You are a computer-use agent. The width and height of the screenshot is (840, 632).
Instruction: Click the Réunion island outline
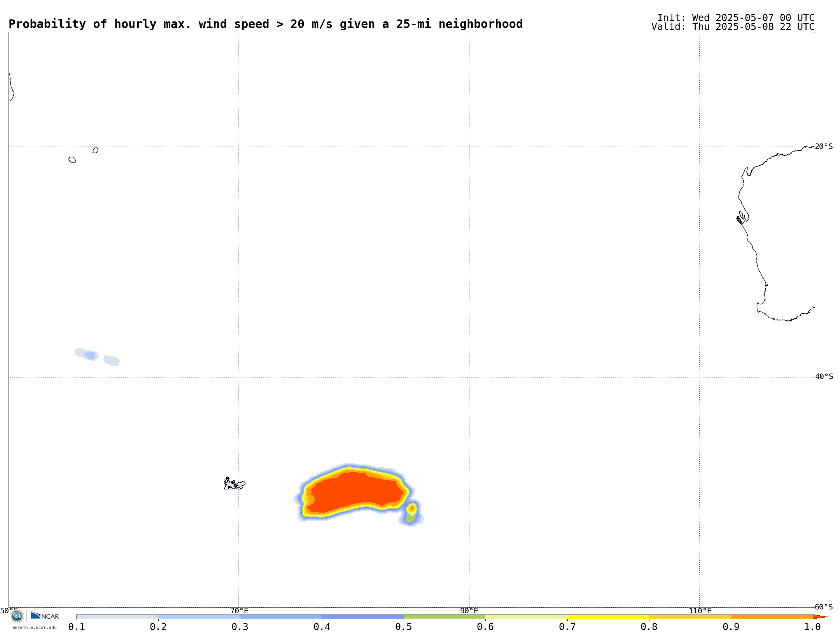[72, 160]
